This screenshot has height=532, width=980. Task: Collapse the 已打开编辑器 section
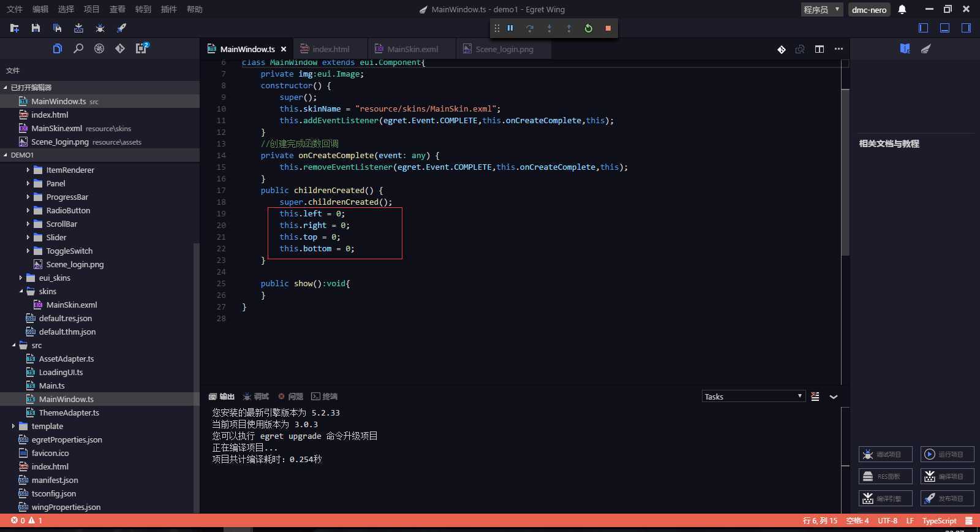pos(100,88)
